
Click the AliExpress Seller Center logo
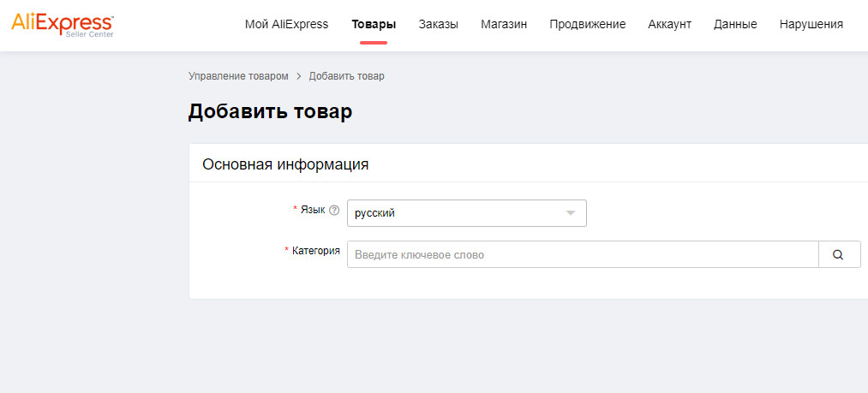63,24
